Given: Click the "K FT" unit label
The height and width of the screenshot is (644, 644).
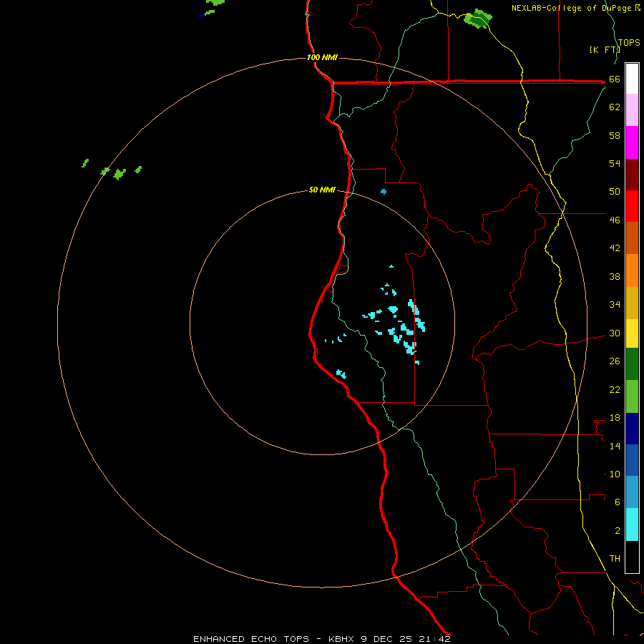Looking at the screenshot, I should (x=604, y=50).
